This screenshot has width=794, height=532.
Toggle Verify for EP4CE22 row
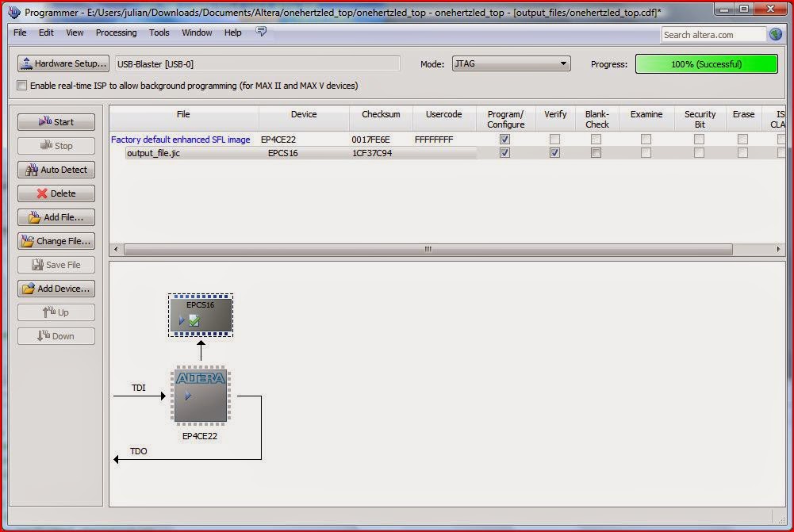click(x=555, y=140)
